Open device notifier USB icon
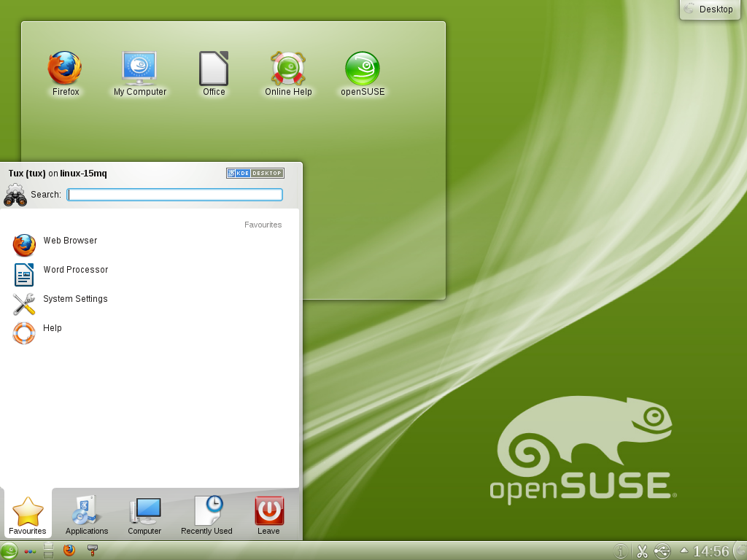 pos(662,551)
